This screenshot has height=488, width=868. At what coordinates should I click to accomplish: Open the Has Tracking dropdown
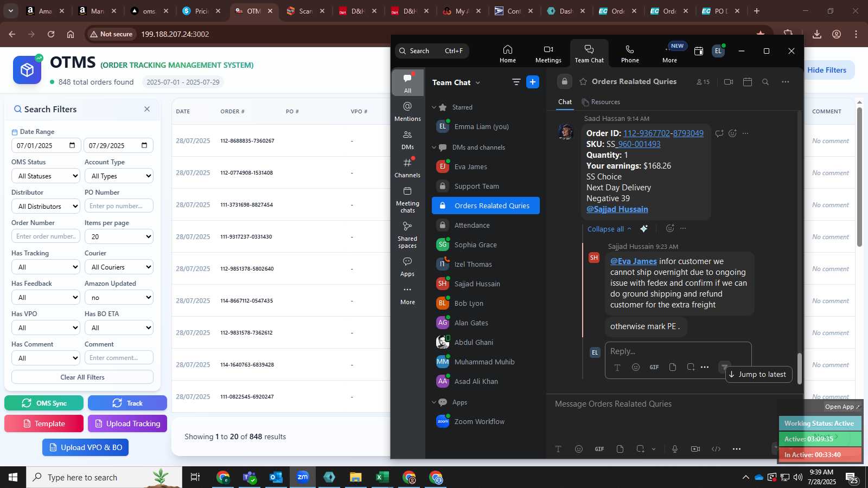coord(46,267)
